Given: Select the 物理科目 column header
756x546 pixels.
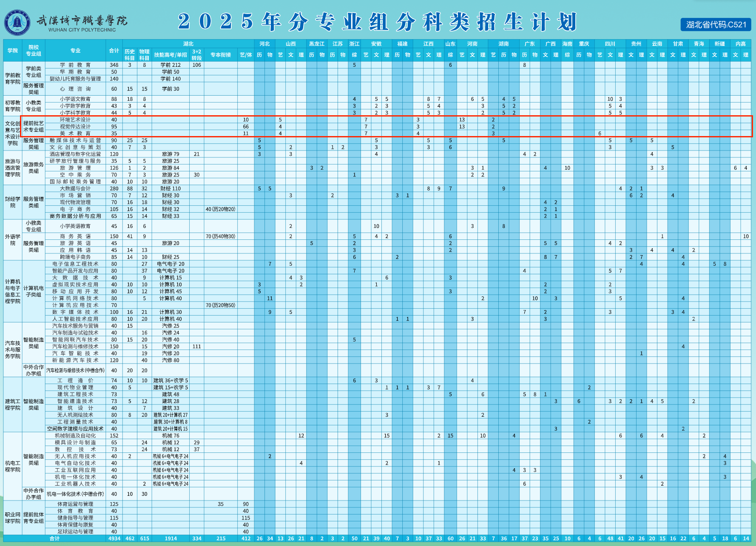Looking at the screenshot, I should point(145,54).
